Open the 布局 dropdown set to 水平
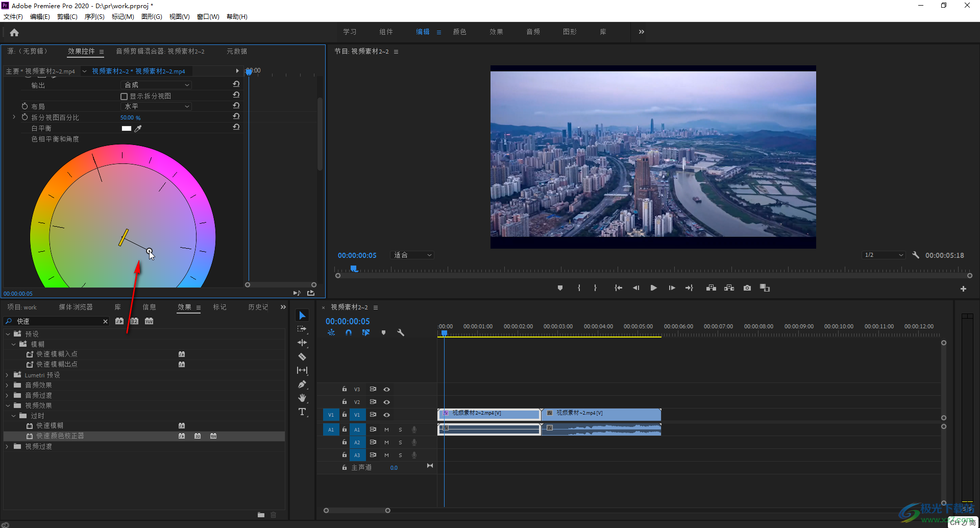Screen dimensions: 980x528 (156, 106)
